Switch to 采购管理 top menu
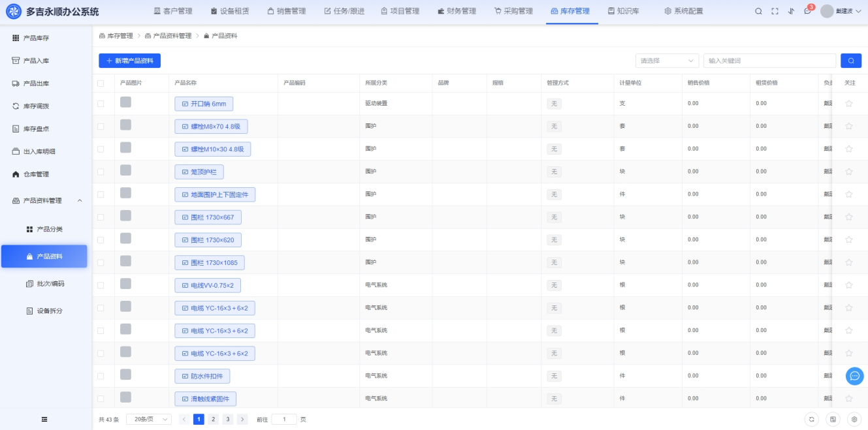The height and width of the screenshot is (430, 868). point(513,11)
